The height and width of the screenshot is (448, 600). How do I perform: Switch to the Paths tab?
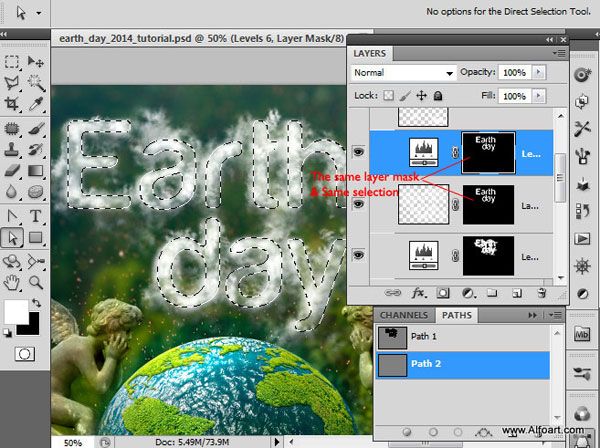[x=457, y=315]
